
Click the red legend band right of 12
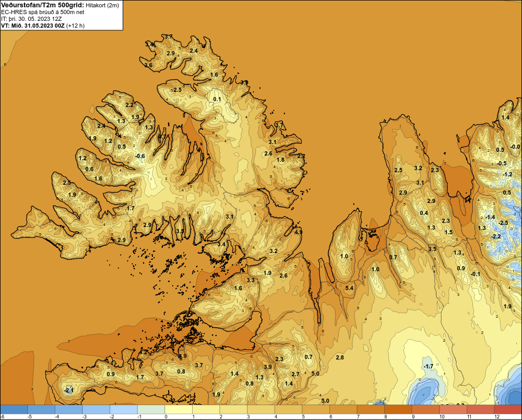508,410
